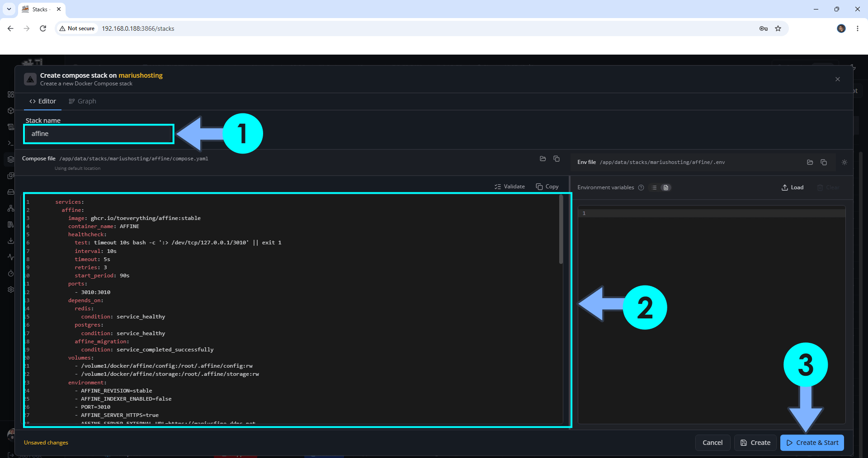Click the 'container_name: AFFINE' line
This screenshot has width=868, height=458.
(x=104, y=226)
